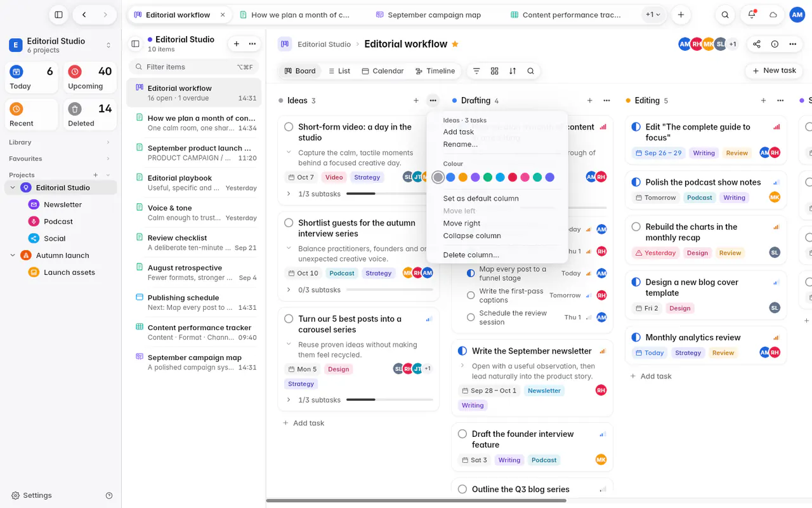Screen dimensions: 812x508
Task: Expand the Favourites section
Action: [x=60, y=159]
